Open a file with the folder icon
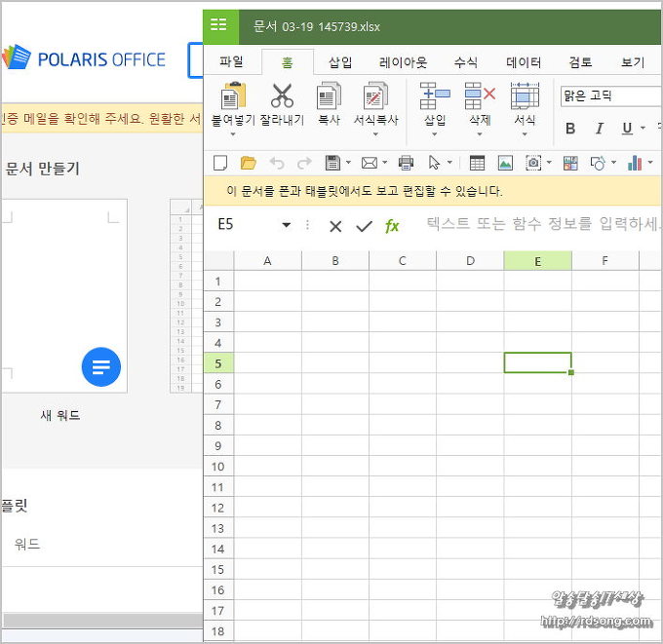The image size is (663, 644). click(248, 163)
